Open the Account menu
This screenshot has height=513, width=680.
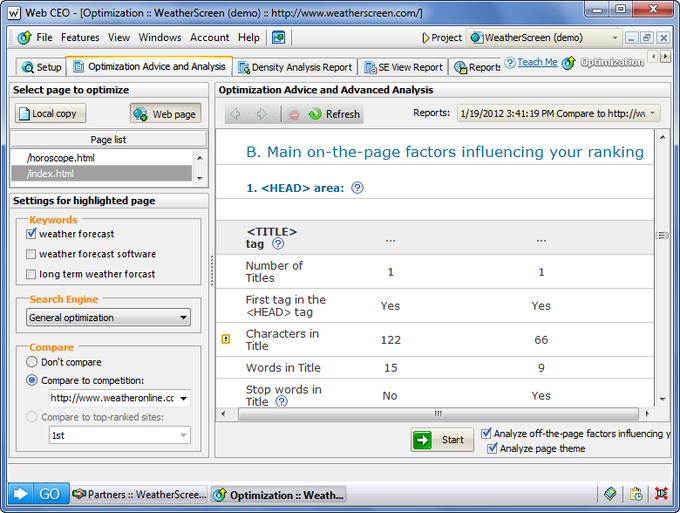pyautogui.click(x=209, y=38)
